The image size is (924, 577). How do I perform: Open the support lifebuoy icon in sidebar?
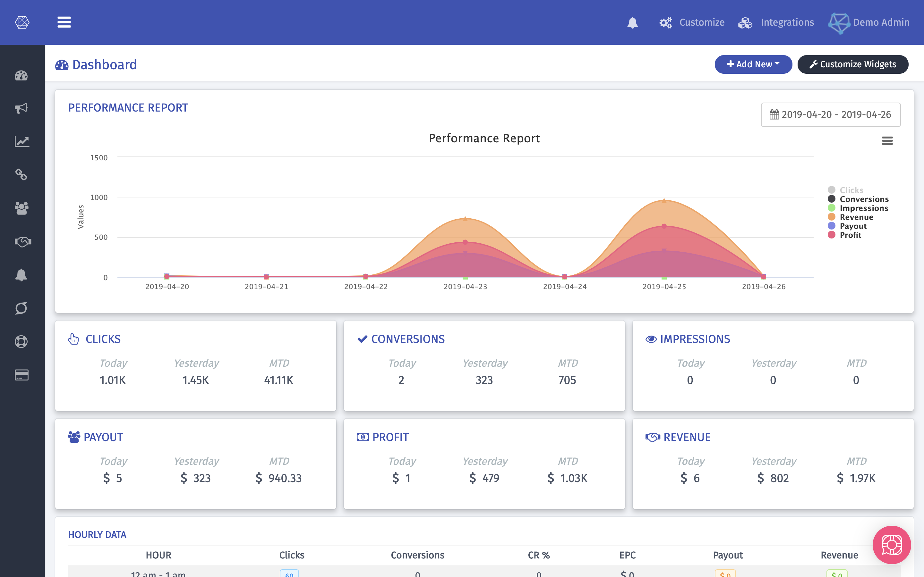[x=21, y=341]
